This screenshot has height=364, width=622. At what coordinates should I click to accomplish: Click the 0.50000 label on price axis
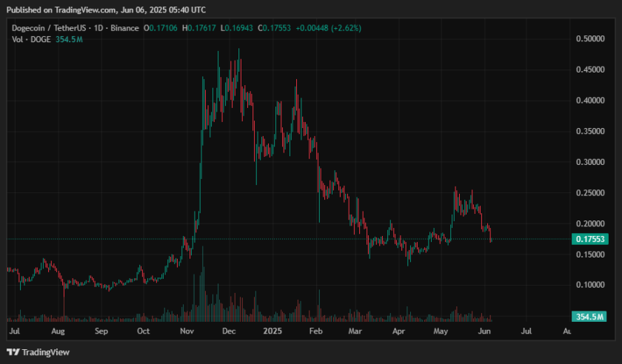point(589,38)
